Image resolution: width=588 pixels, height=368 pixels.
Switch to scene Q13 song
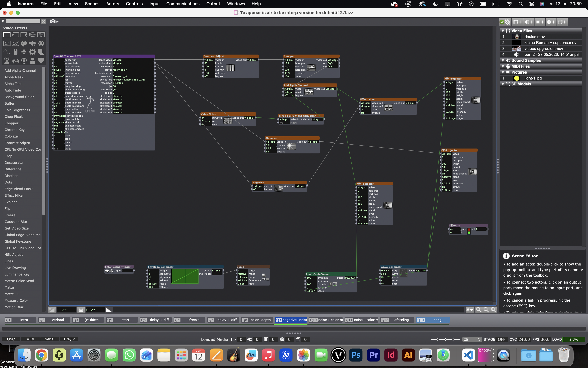point(432,320)
